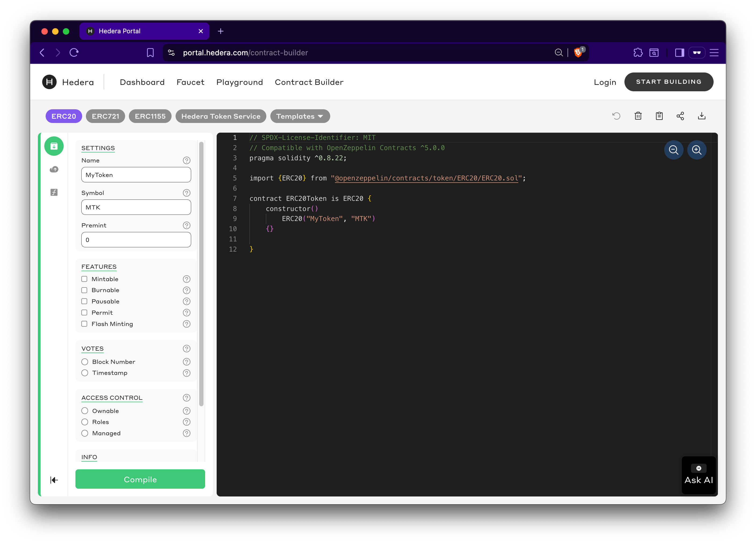The height and width of the screenshot is (544, 756).
Task: Zoom in the code editor
Action: 697,150
